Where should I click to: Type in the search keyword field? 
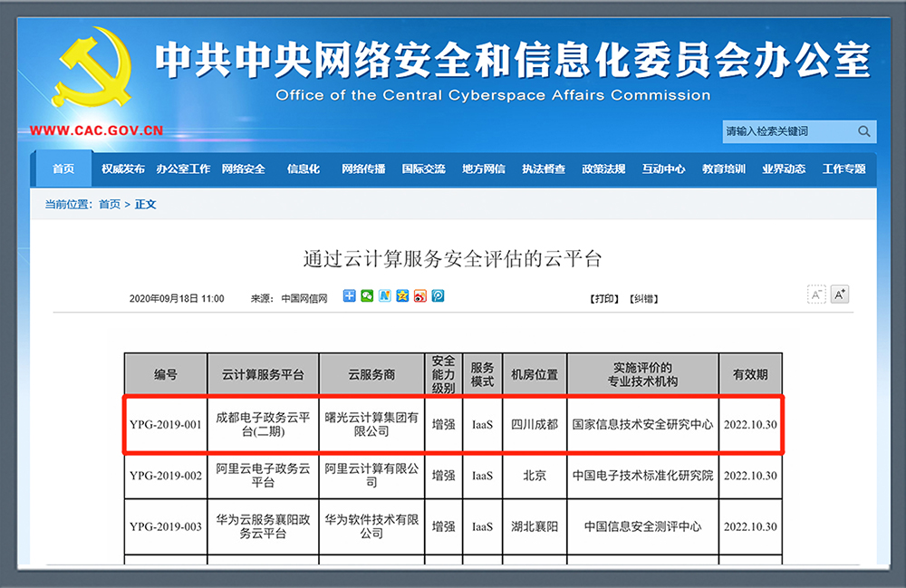tap(786, 131)
